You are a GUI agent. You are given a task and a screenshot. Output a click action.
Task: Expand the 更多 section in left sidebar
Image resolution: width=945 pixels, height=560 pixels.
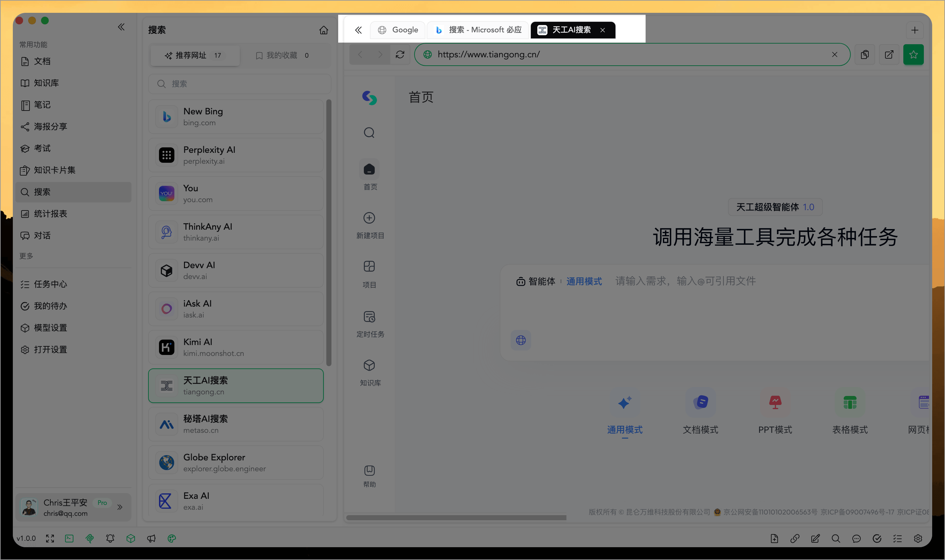coord(26,255)
